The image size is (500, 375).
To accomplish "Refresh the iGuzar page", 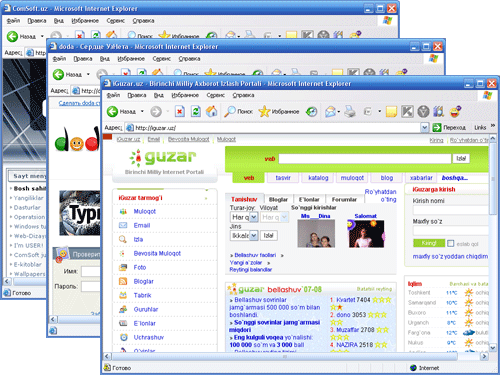I will coord(196,111).
